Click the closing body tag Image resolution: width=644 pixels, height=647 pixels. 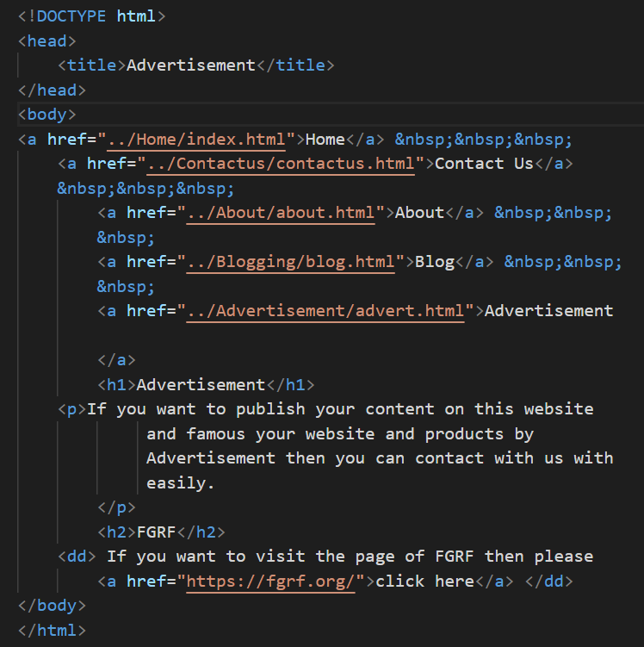[52, 606]
